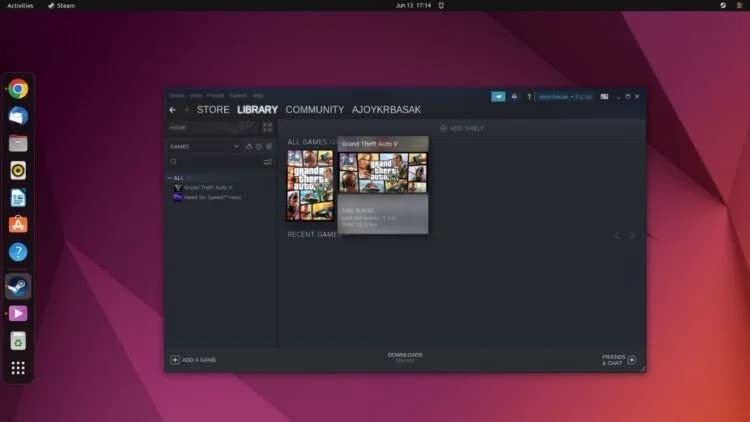Open Google Chrome from the dock
750x422 pixels.
pos(18,89)
